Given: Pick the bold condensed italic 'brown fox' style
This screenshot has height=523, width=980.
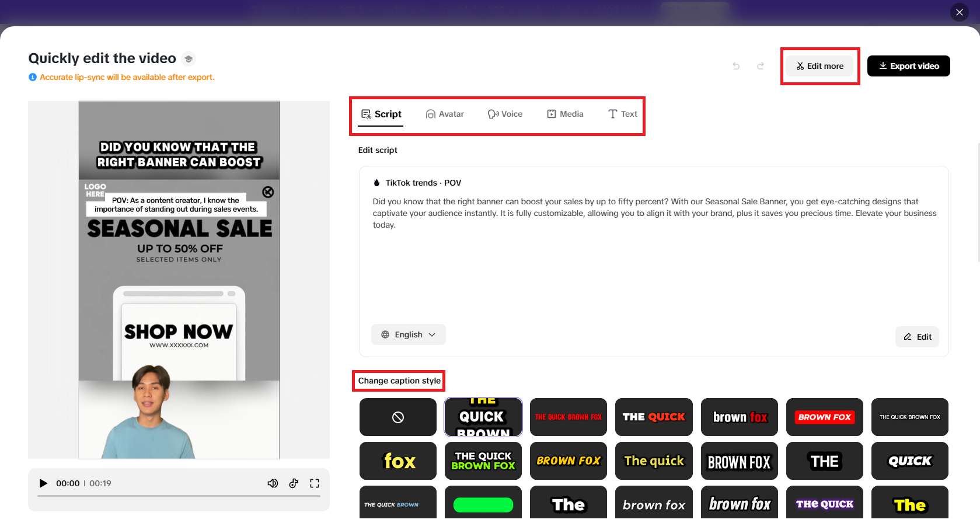Looking at the screenshot, I should pyautogui.click(x=740, y=503).
